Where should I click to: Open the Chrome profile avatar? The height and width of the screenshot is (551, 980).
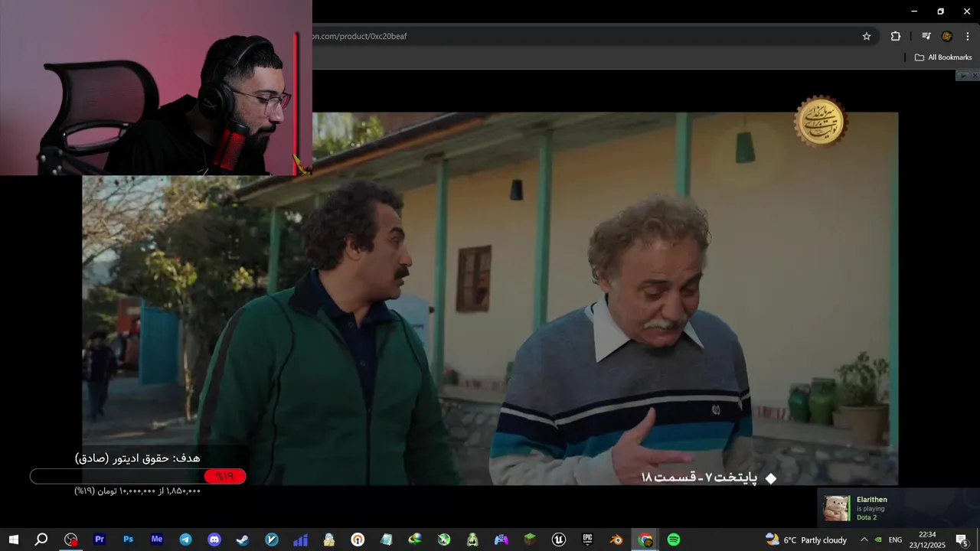[947, 36]
